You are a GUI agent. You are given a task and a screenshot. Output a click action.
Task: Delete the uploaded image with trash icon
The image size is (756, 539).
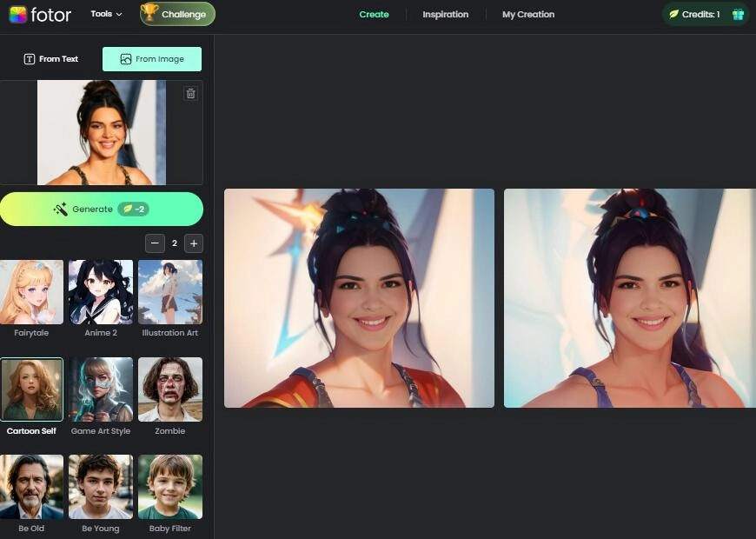(190, 93)
